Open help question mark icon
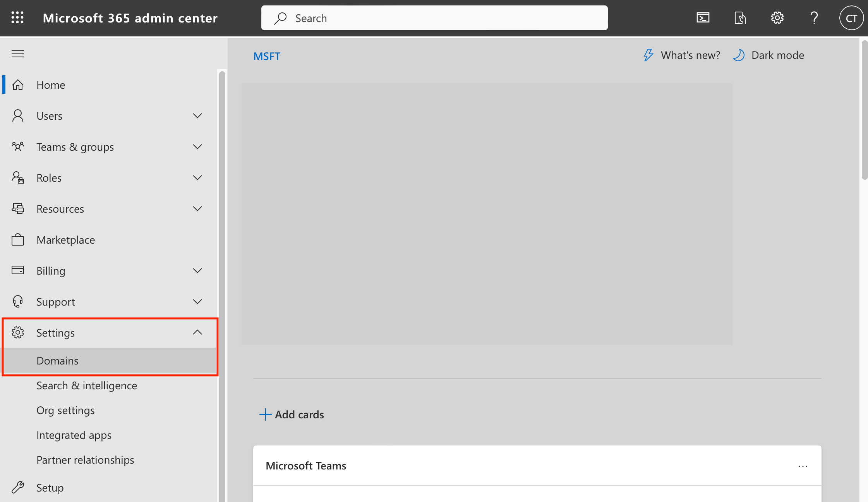Screen dimensions: 868x502 coord(814,18)
